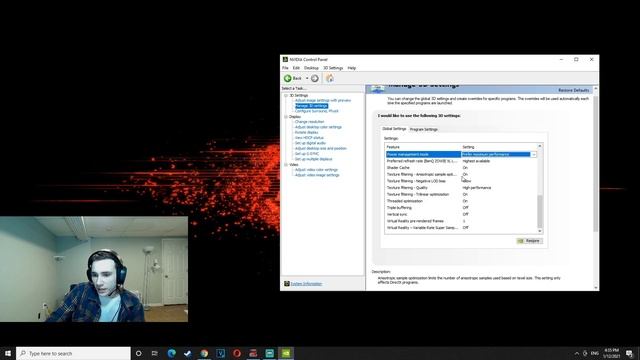Image resolution: width=640 pixels, height=360 pixels.
Task: Click settings list scroll-down arrow
Action: click(x=540, y=231)
